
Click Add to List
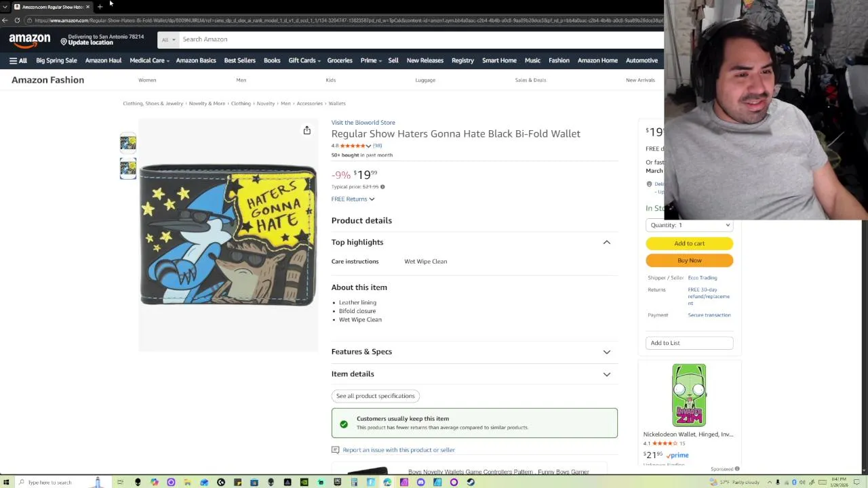[x=689, y=343]
